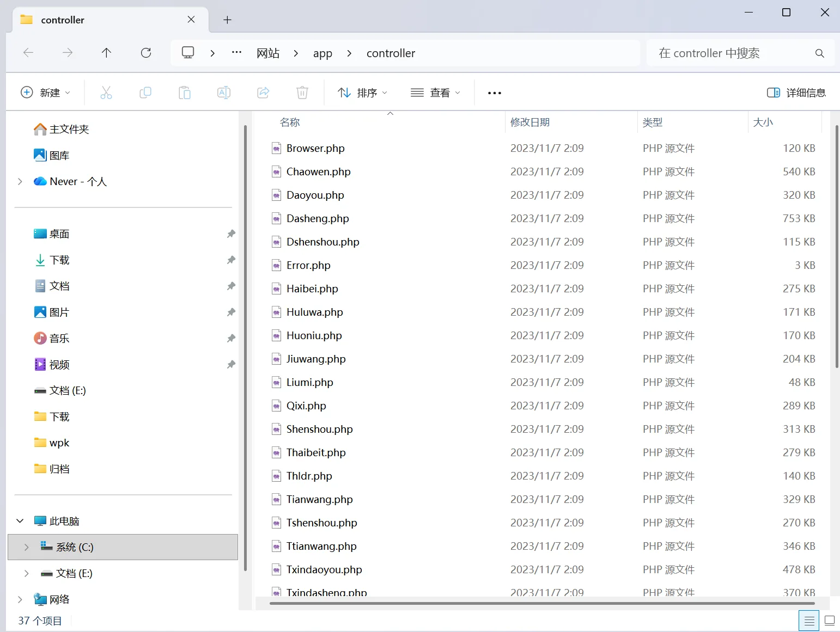Refresh the current folder view
The height and width of the screenshot is (632, 840).
(x=146, y=53)
